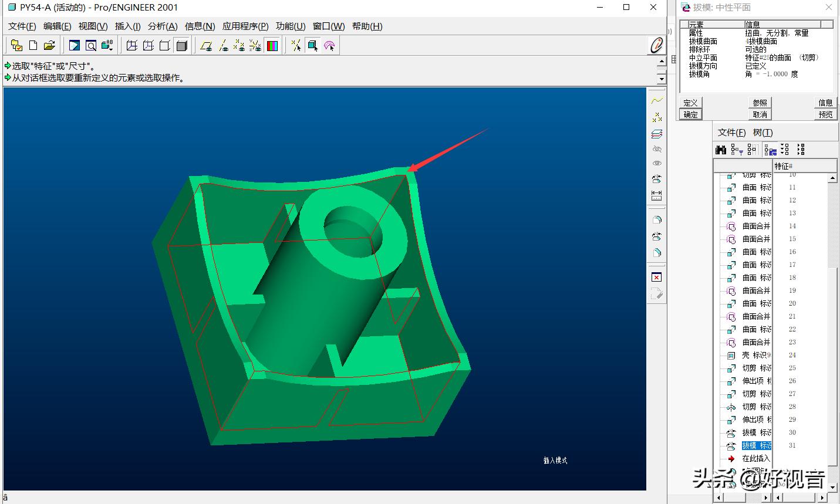Select the wireframe display mode icon
The height and width of the screenshot is (504, 840).
tap(132, 46)
